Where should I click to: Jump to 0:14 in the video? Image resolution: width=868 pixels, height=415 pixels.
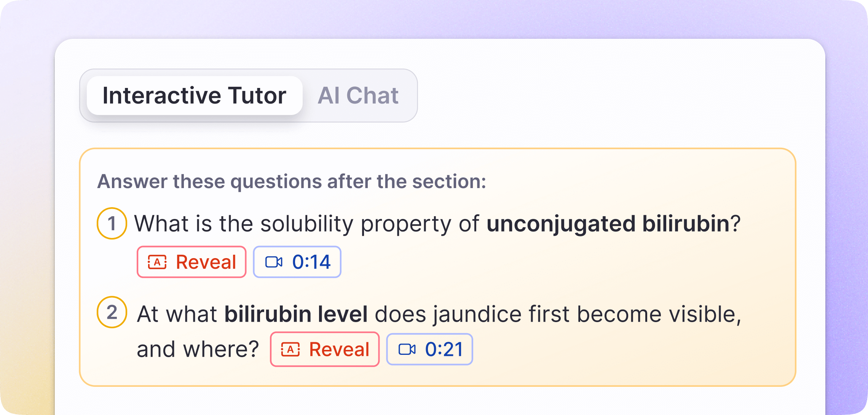click(x=297, y=262)
